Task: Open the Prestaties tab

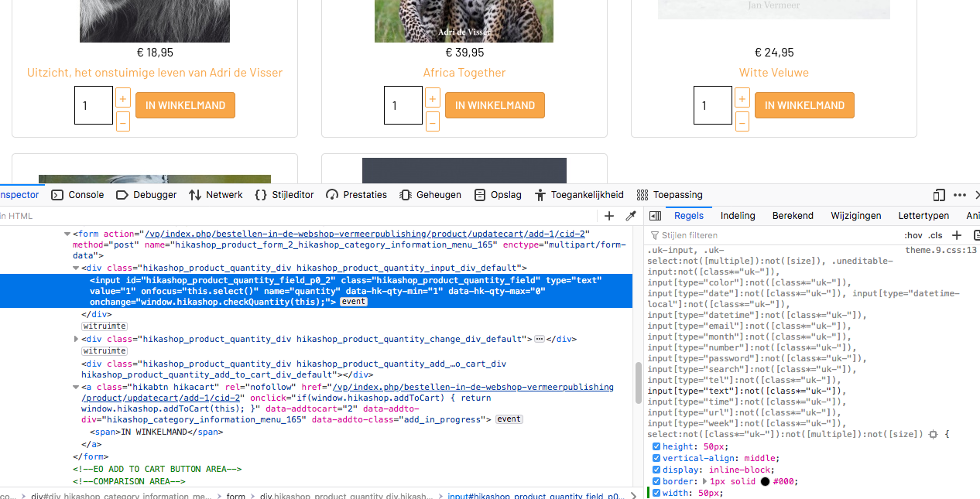Action: (x=356, y=195)
